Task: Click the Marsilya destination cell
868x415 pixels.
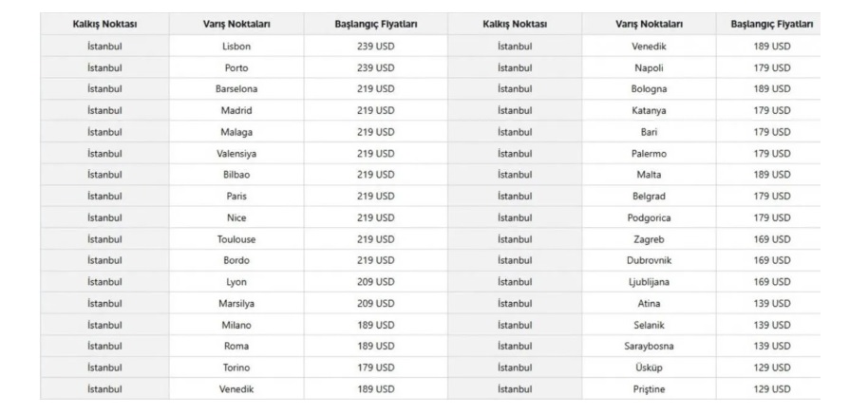Action: coord(236,304)
